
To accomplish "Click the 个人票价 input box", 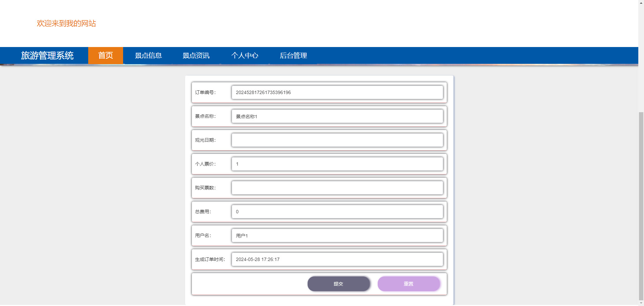I will [x=337, y=164].
